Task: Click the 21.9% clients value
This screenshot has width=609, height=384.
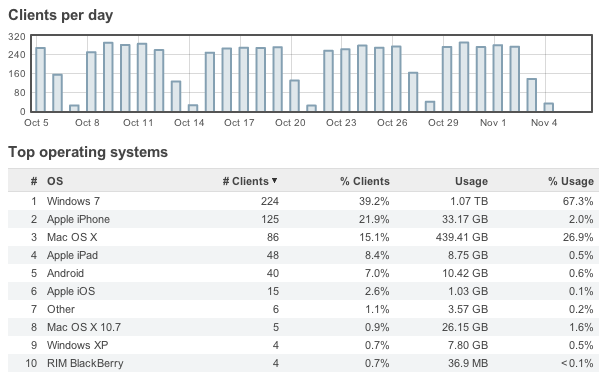Action: pos(374,219)
